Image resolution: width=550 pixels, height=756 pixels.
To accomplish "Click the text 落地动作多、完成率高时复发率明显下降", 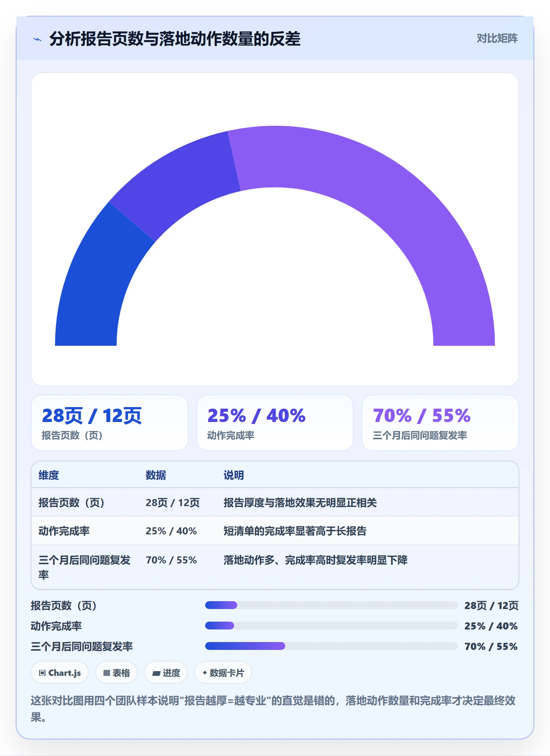I will (x=315, y=560).
